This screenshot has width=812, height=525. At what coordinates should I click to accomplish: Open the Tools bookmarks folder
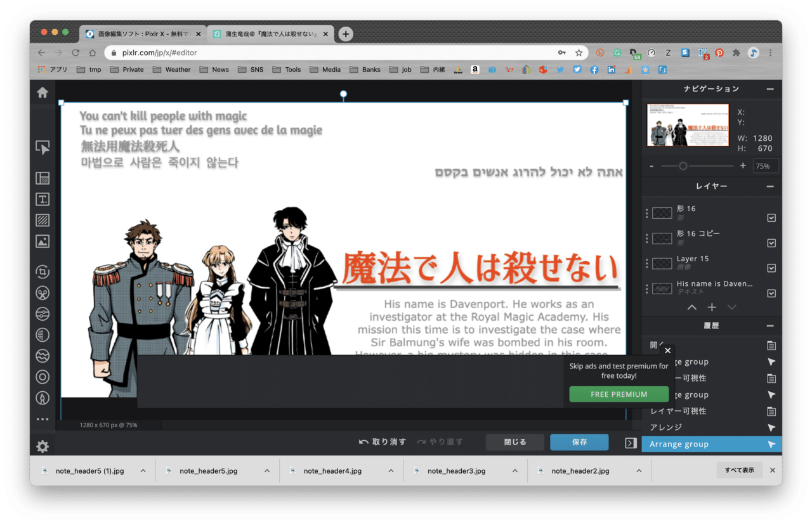[286, 70]
